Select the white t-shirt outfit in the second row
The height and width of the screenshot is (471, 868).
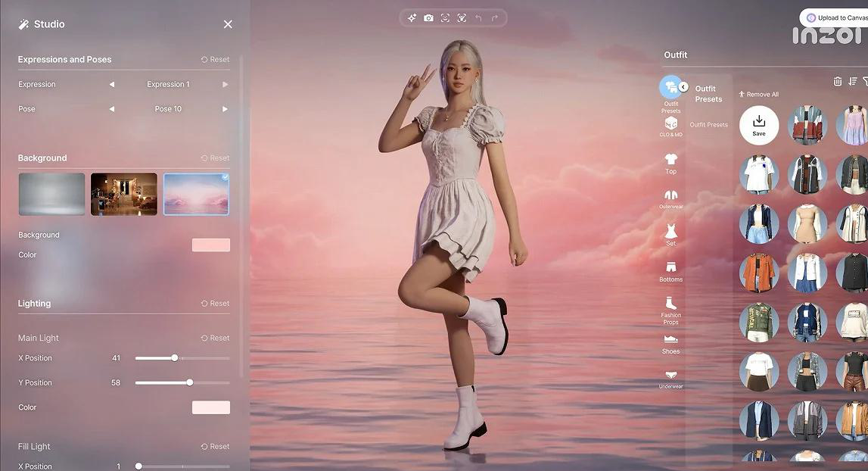coord(759,175)
